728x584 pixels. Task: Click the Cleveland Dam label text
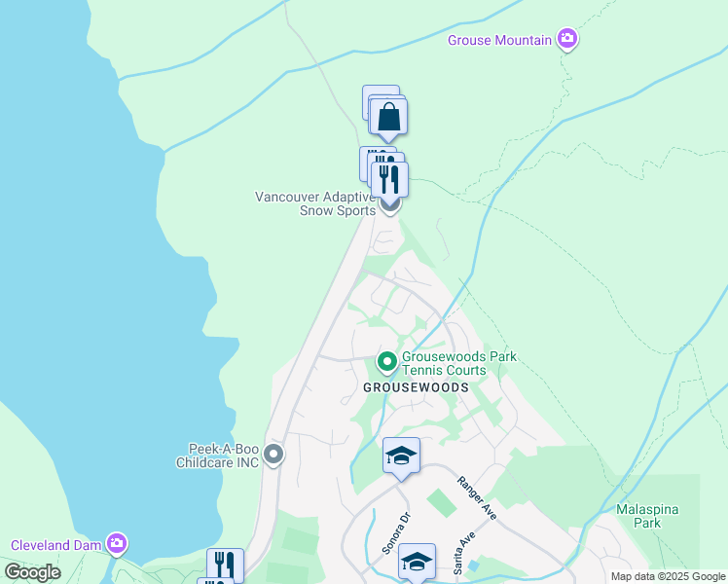pos(56,545)
